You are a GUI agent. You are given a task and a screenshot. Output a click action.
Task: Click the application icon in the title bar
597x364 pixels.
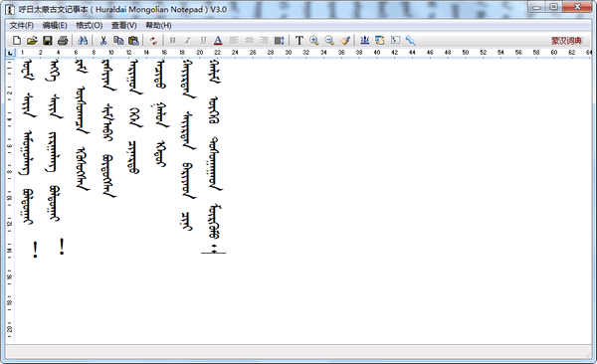tap(10, 10)
